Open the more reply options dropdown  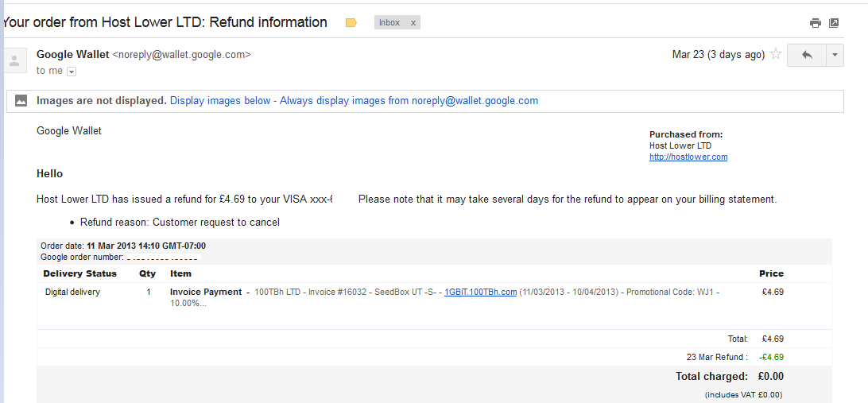coord(835,55)
